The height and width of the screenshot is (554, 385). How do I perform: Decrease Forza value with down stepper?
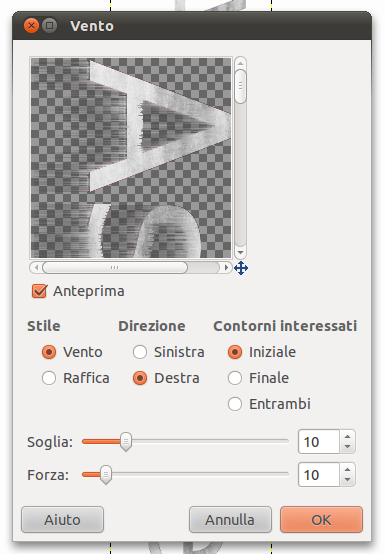click(x=348, y=480)
